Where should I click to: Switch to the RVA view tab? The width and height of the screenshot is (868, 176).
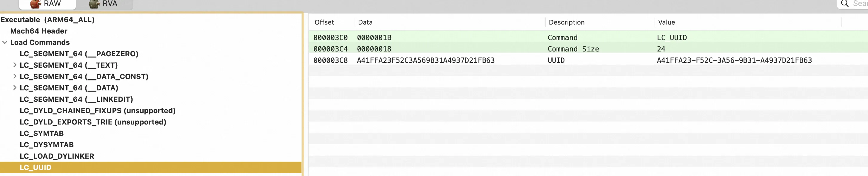point(104,4)
